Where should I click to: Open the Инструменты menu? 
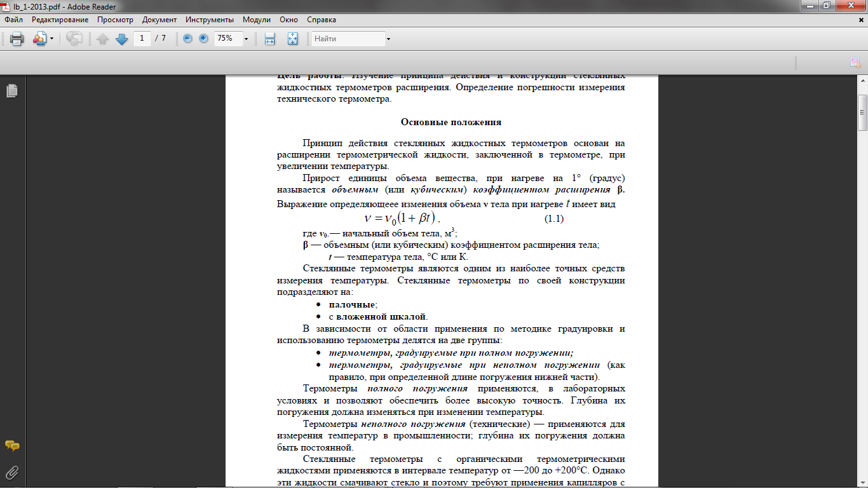point(210,20)
